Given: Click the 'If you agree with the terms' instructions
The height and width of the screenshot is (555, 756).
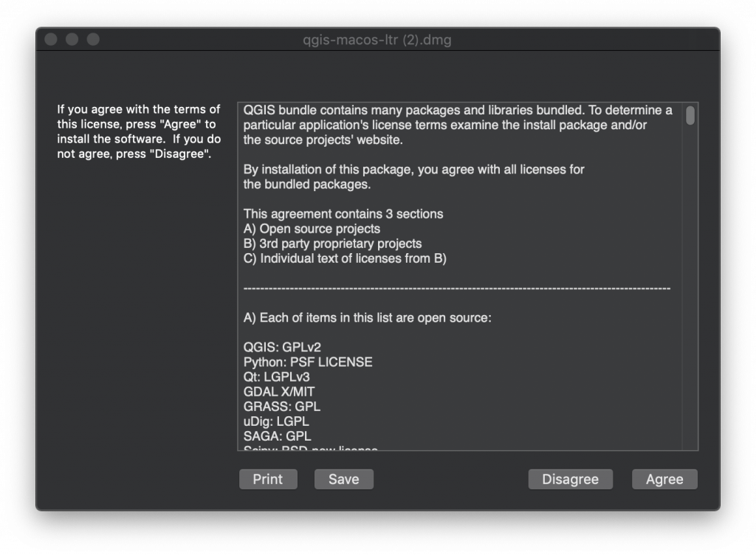Looking at the screenshot, I should (x=139, y=131).
